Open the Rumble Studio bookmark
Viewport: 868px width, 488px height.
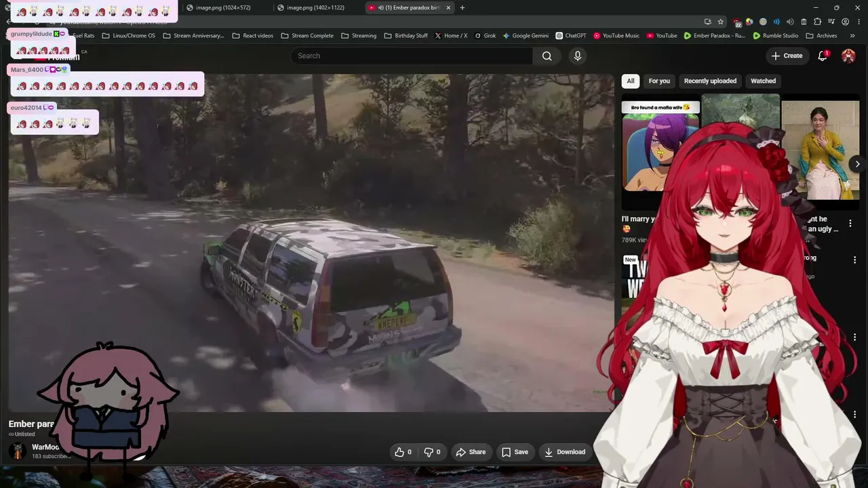776,35
